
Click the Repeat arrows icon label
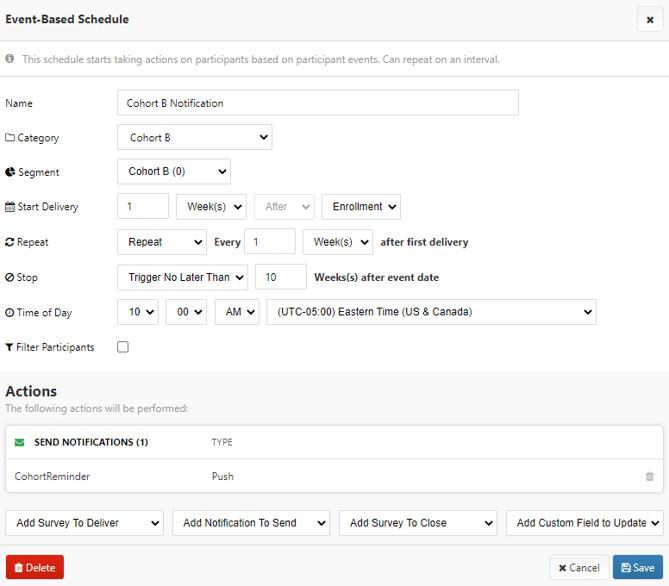[10, 242]
